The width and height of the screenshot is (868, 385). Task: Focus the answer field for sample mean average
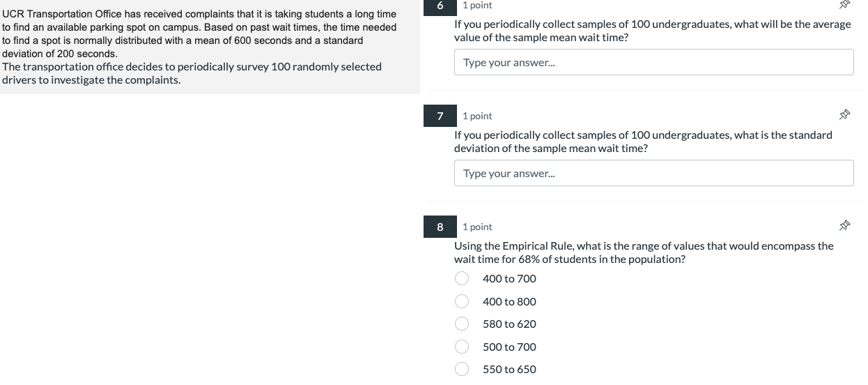pos(653,63)
